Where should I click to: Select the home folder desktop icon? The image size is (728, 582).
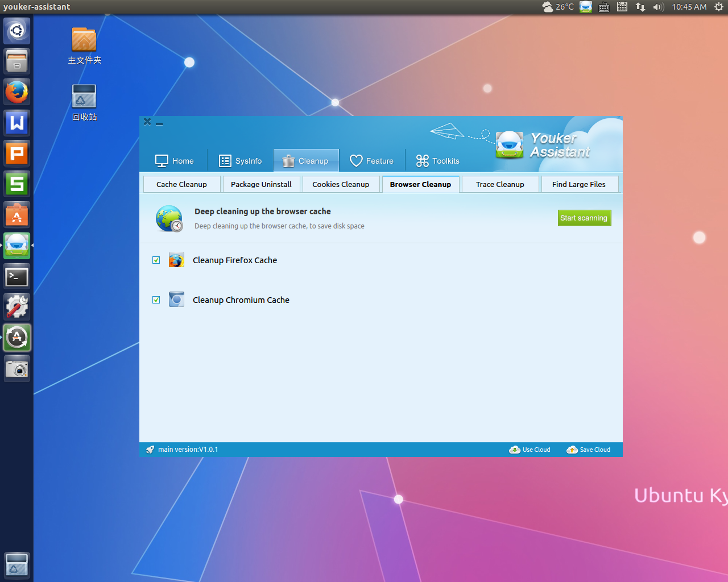click(84, 45)
